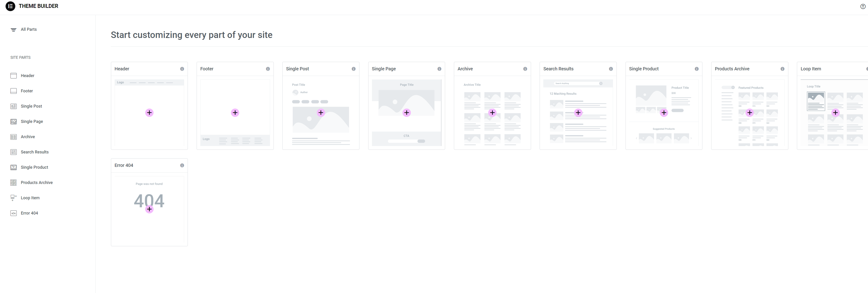View info on the Single Post card

[353, 69]
